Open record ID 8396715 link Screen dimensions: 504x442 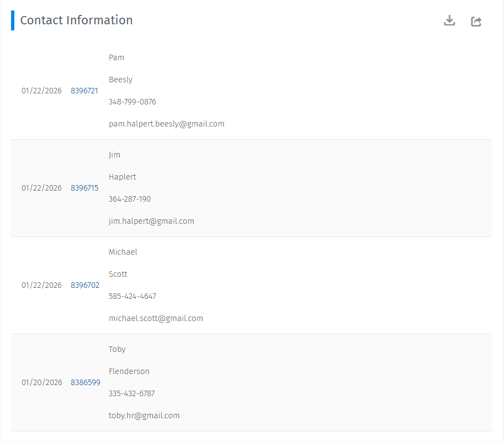tap(84, 188)
